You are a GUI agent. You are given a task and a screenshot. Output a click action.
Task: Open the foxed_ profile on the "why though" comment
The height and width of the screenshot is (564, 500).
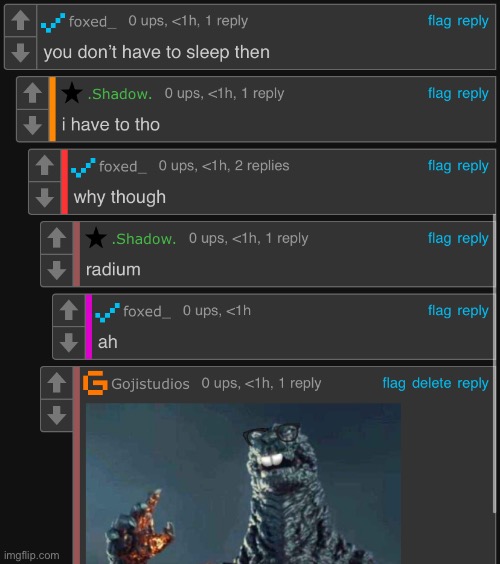click(x=123, y=167)
